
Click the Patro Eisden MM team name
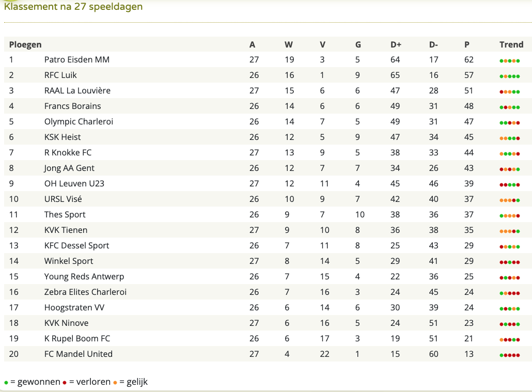click(x=76, y=60)
